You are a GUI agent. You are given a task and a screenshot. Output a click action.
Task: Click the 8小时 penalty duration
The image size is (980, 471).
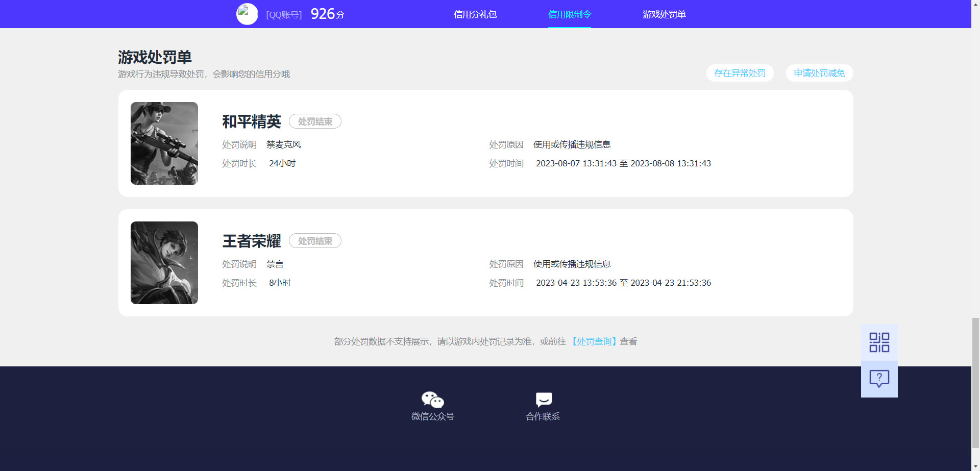coord(280,283)
